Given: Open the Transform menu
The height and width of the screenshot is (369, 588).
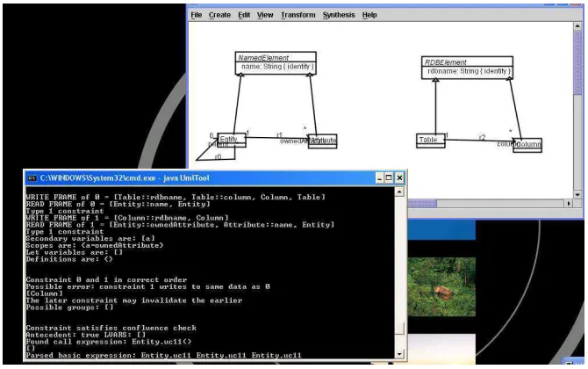Looking at the screenshot, I should coord(298,15).
